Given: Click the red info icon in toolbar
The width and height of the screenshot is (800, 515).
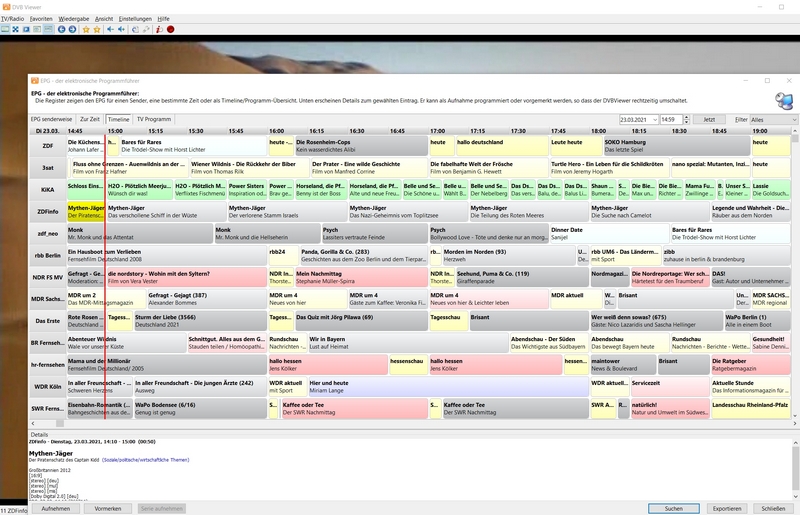Looking at the screenshot, I should click(158, 30).
